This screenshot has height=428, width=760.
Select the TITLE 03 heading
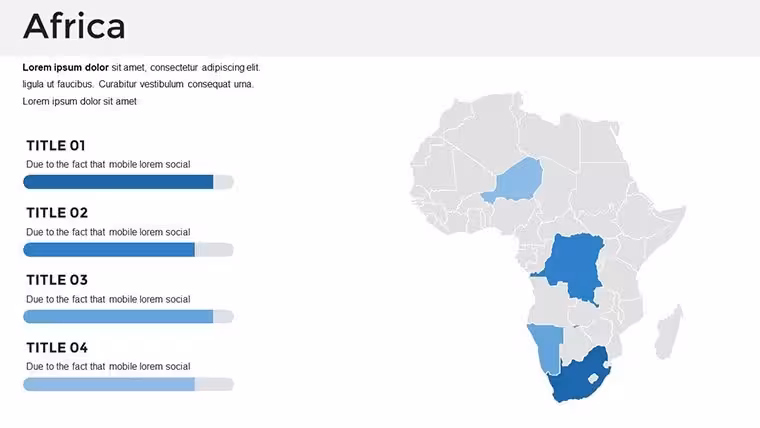[x=57, y=280]
